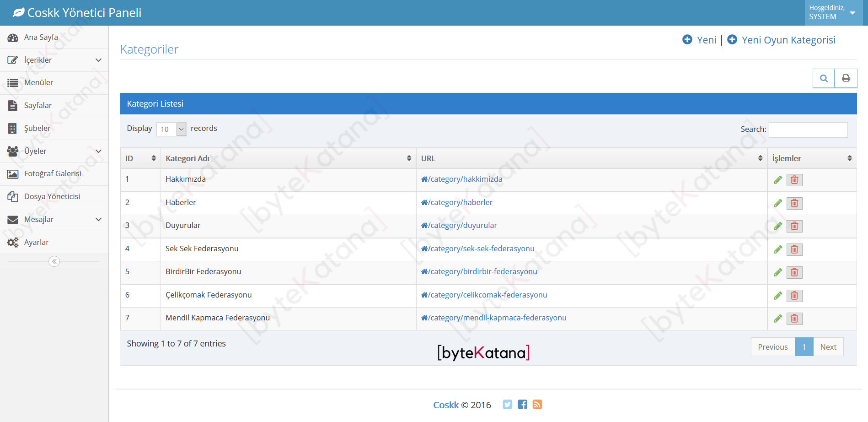Sort table by ID column
Viewport: 868px width, 422px height.
click(140, 158)
